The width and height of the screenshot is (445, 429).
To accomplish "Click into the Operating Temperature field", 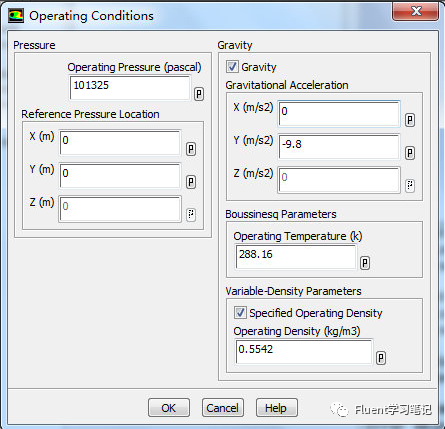I will pyautogui.click(x=296, y=257).
